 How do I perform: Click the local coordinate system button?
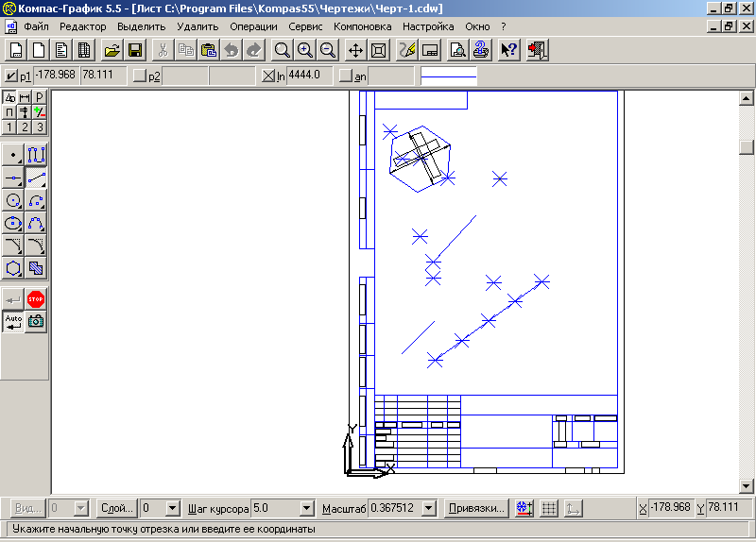point(573,508)
